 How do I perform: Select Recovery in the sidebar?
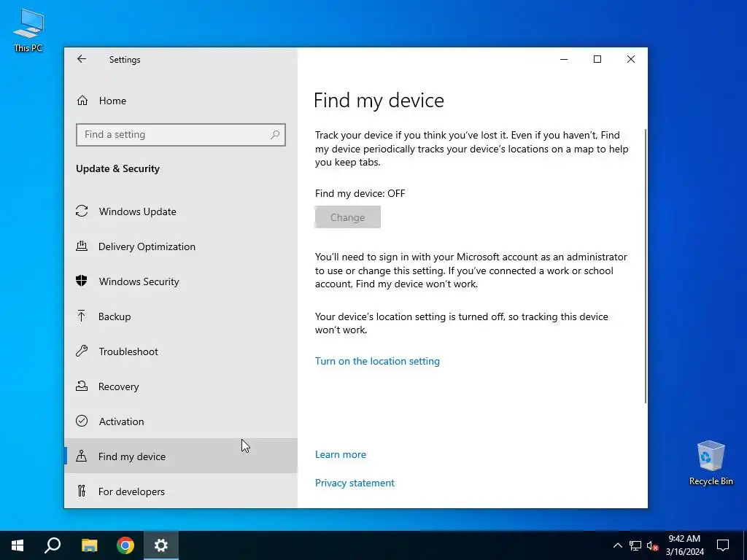coord(181,386)
